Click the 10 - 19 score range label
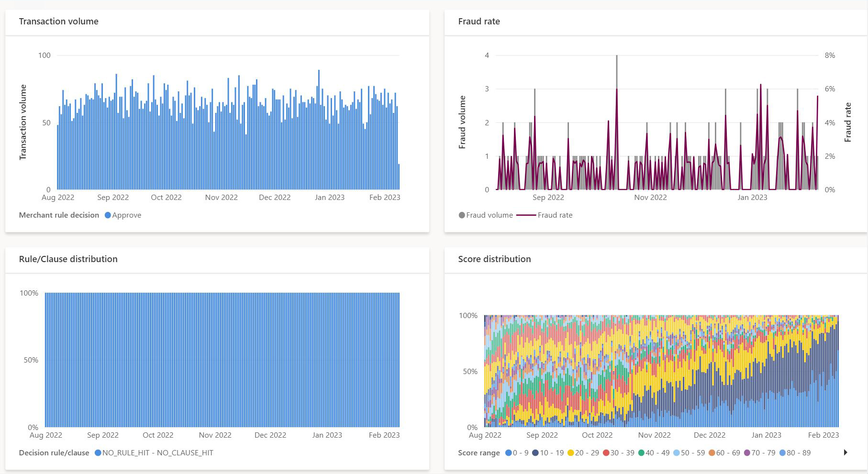The height and width of the screenshot is (474, 868). click(552, 453)
